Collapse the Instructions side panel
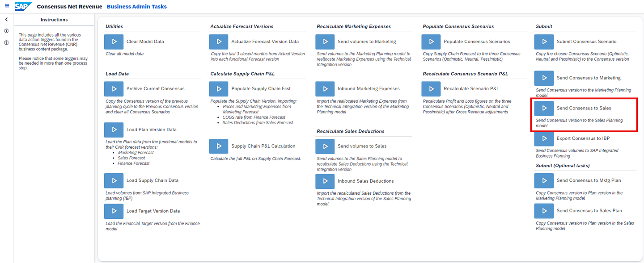This screenshot has width=644, height=263. pyautogui.click(x=6, y=20)
